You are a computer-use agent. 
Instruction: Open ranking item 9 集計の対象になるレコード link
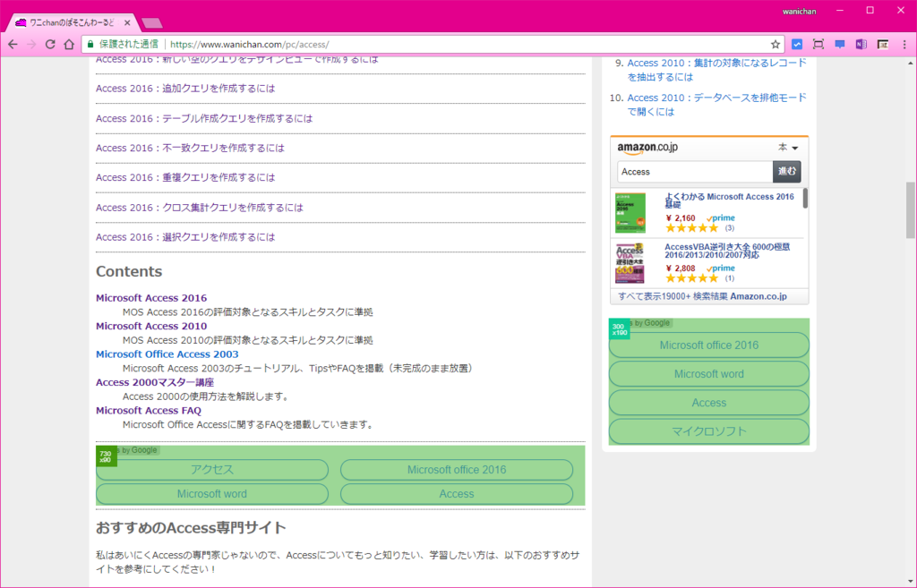click(x=716, y=70)
